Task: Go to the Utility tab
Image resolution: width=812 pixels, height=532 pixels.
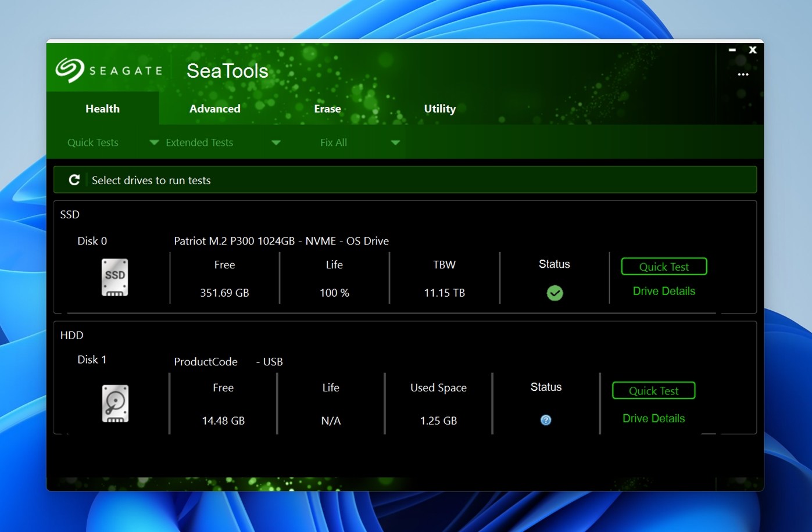Action: pos(439,109)
